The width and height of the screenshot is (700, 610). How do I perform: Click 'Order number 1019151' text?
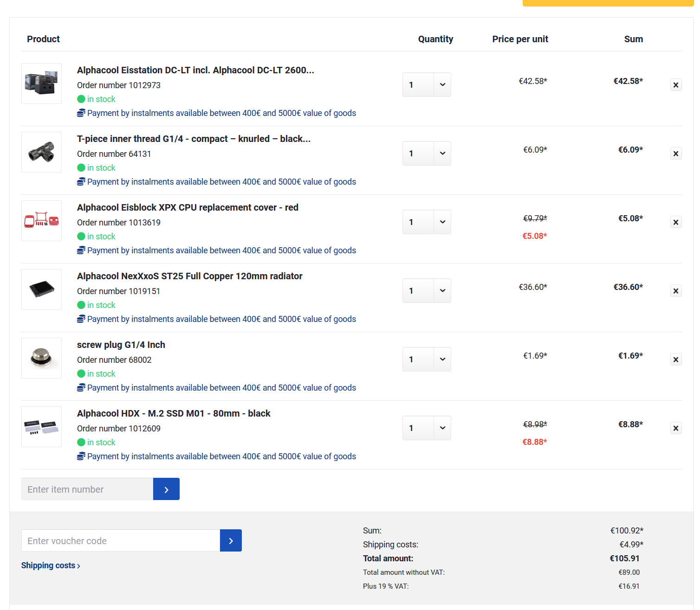pos(119,291)
